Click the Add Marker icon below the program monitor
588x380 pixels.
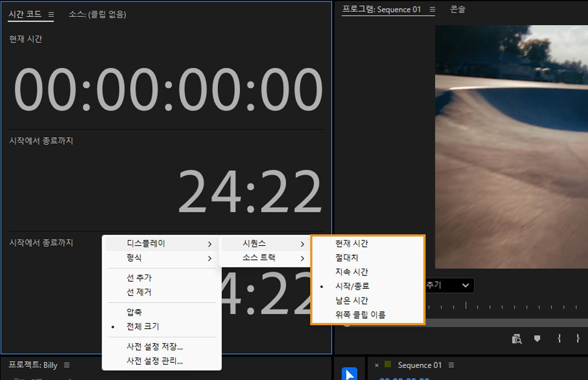(x=537, y=339)
